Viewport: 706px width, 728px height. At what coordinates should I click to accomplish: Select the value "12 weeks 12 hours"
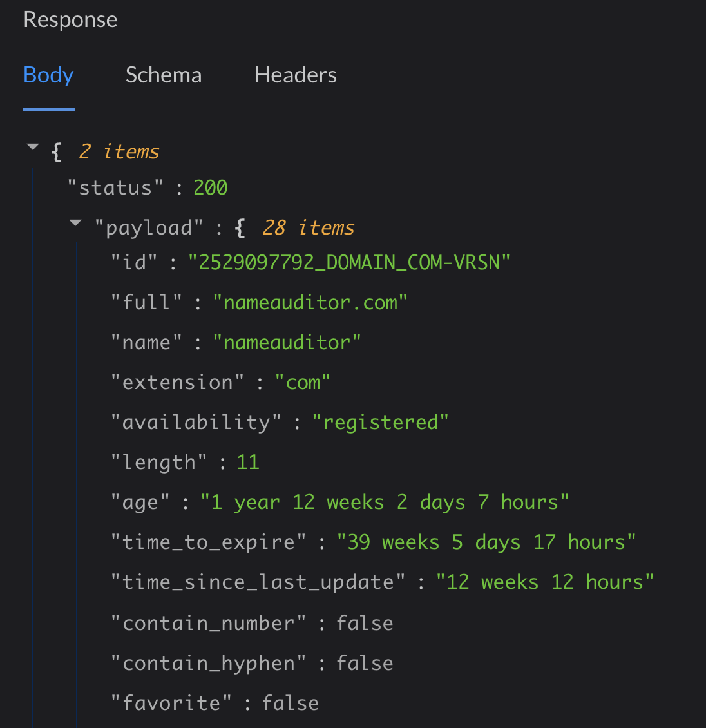(545, 582)
